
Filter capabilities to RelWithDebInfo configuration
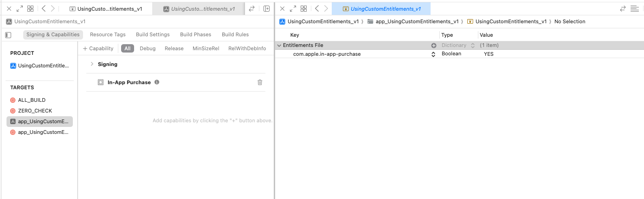pos(247,48)
